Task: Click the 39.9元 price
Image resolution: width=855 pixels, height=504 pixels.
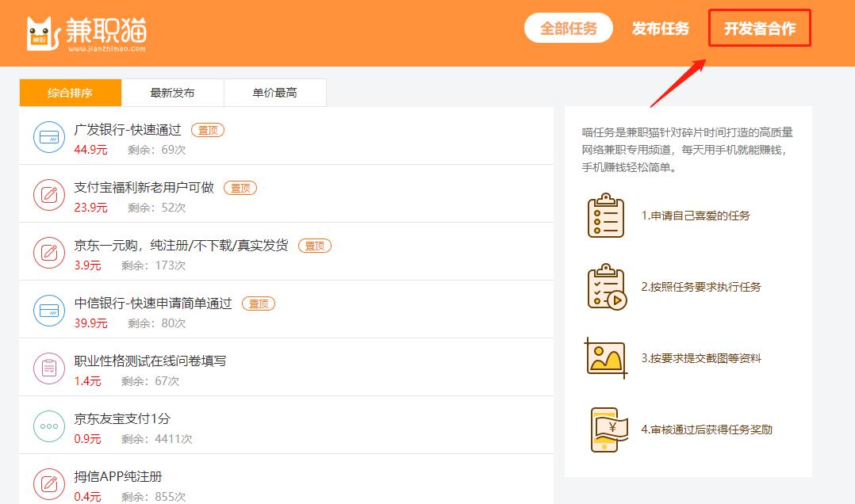Action: 90,323
